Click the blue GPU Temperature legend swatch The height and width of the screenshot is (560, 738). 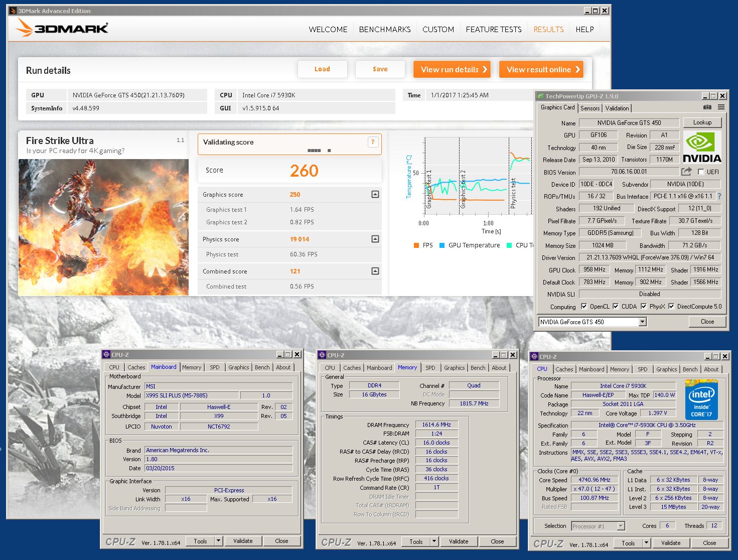[x=442, y=245]
